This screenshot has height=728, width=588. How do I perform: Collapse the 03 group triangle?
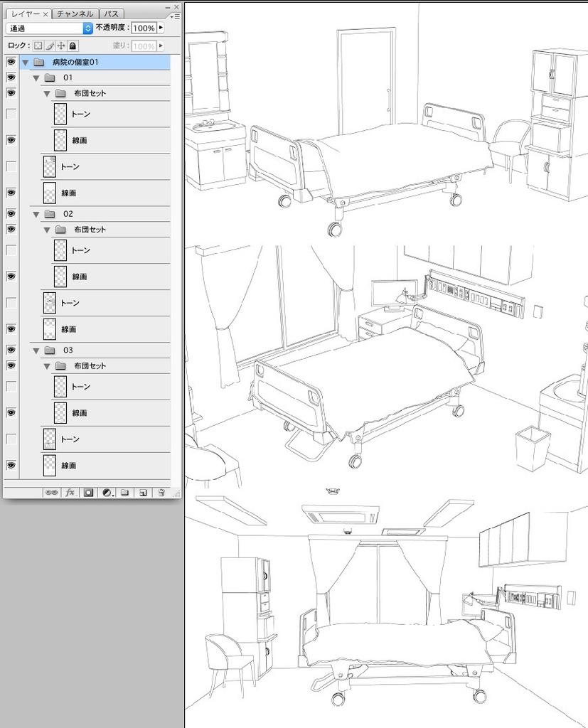click(x=36, y=350)
